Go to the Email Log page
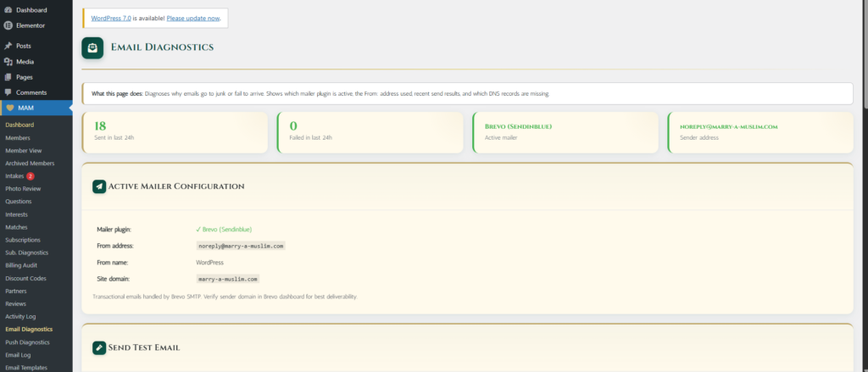868x372 pixels. pyautogui.click(x=18, y=355)
